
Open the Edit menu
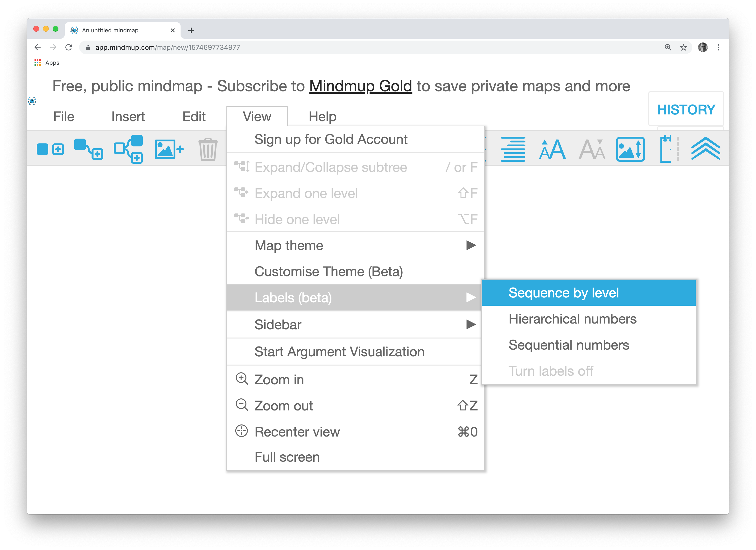(x=194, y=117)
